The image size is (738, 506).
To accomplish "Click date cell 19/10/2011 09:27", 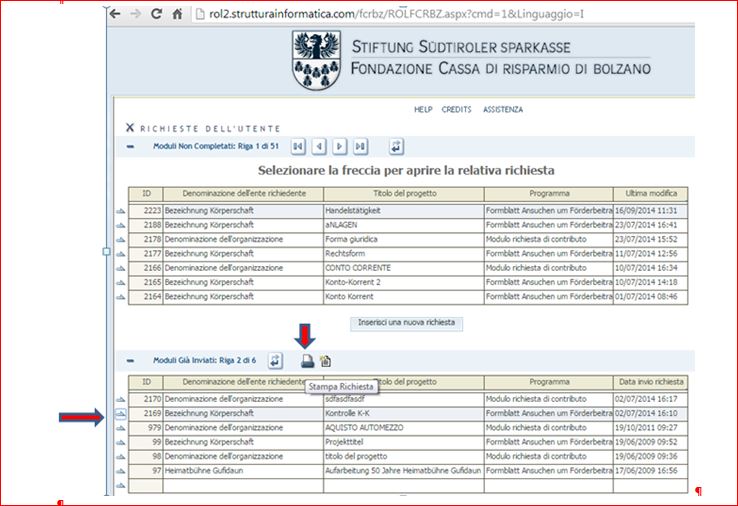I will tap(650, 428).
